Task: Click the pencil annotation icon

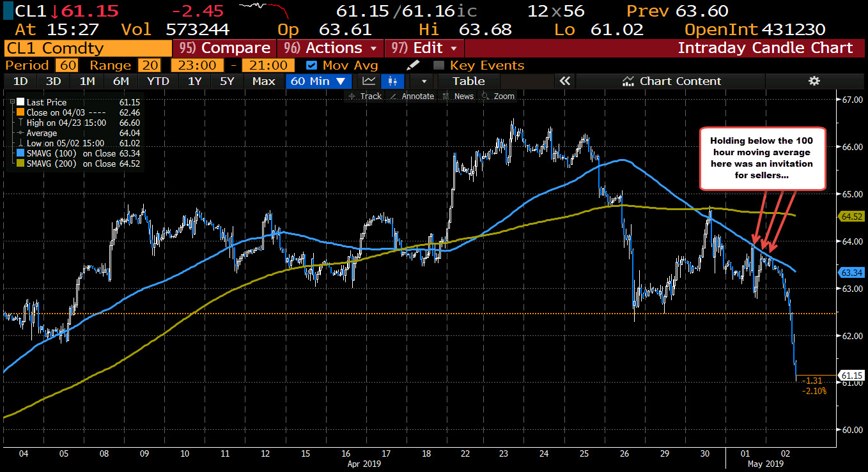Action: [x=414, y=65]
